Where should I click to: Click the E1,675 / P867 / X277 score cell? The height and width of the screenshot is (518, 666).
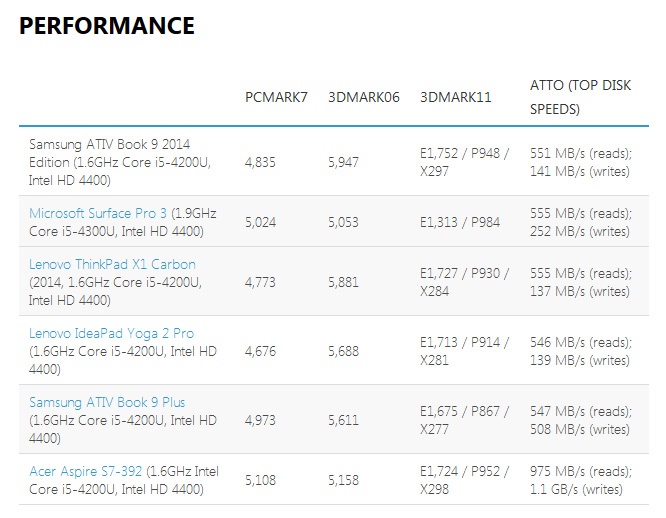[x=464, y=420]
